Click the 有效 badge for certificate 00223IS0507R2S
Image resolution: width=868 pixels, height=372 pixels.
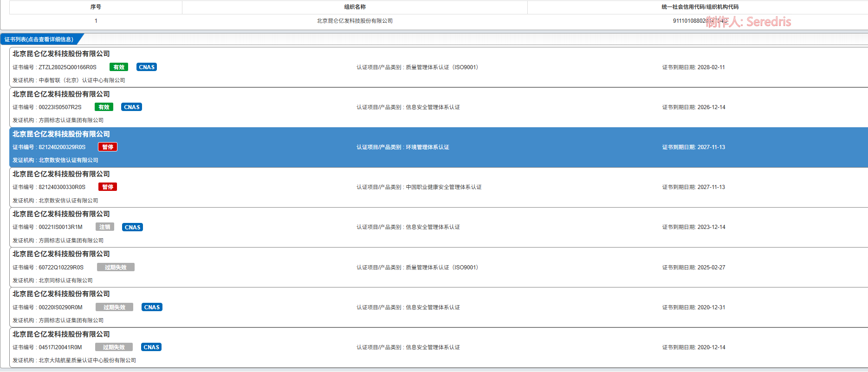[x=104, y=107]
